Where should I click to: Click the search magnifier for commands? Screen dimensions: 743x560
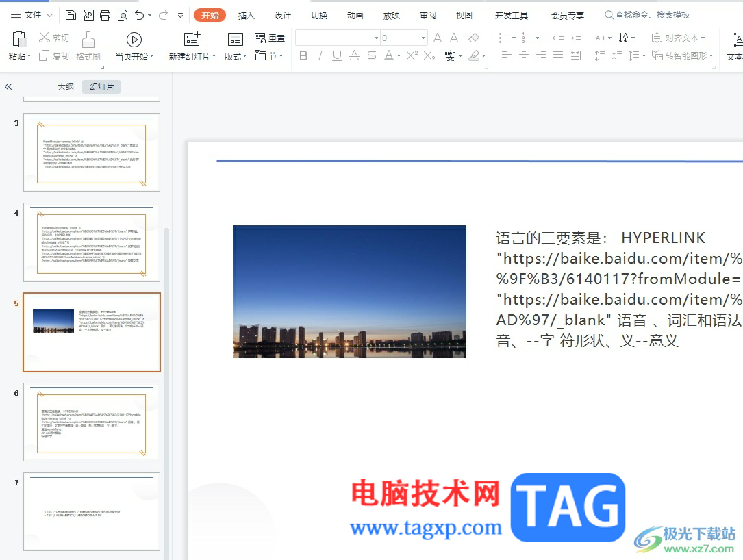tap(609, 15)
